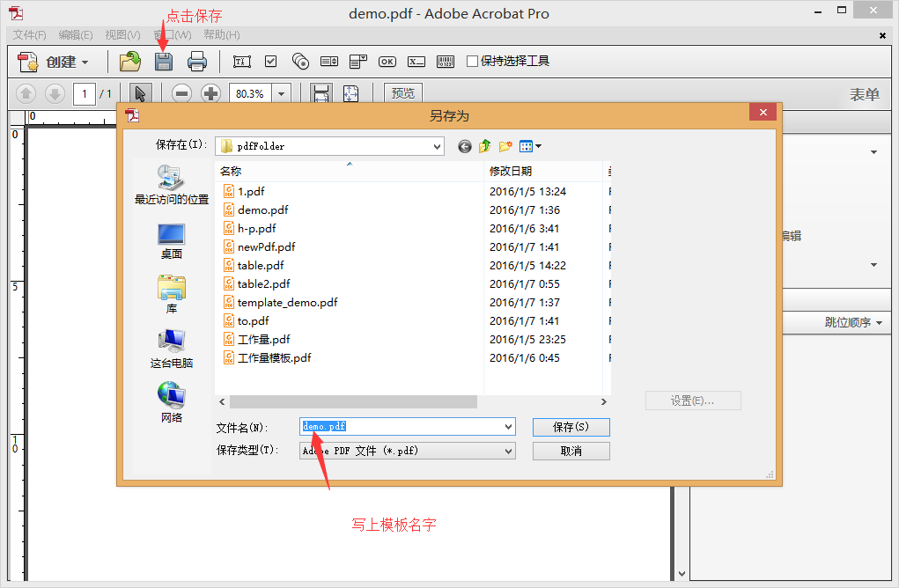Select the digital signature form tool
Image resolution: width=899 pixels, height=588 pixels.
click(x=416, y=62)
